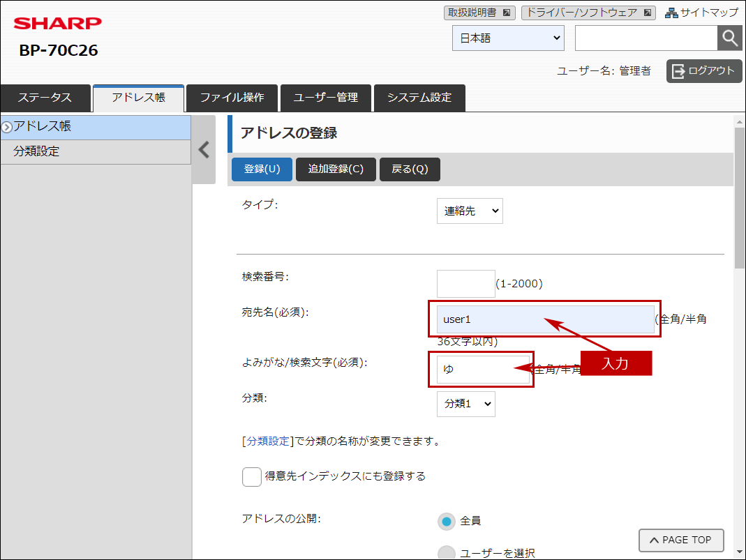Collapse the left sidebar with the chevron
The height and width of the screenshot is (560, 746).
204,150
